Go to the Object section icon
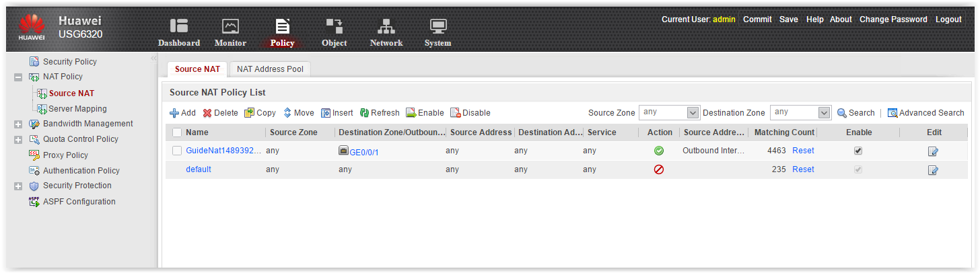The image size is (980, 273). [334, 26]
